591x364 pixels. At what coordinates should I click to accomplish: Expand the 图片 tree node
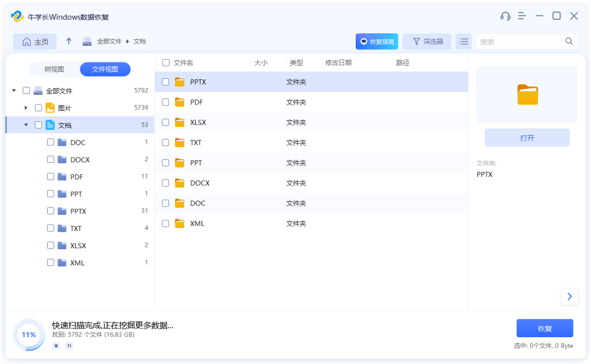tap(26, 108)
